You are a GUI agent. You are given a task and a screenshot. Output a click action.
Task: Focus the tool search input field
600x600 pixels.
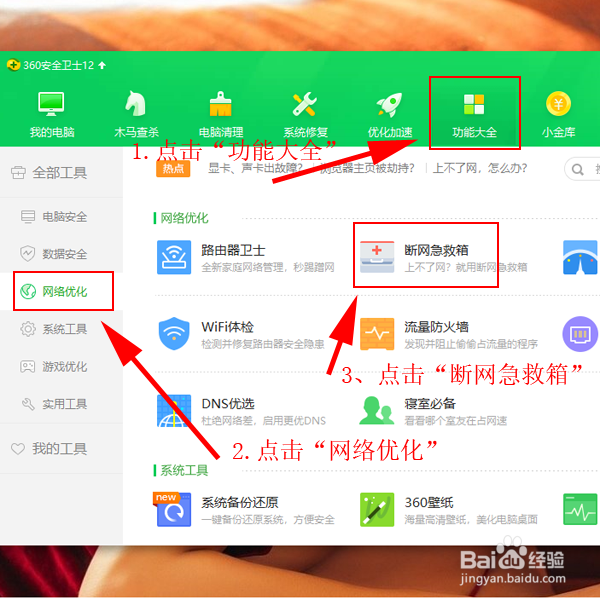584,169
